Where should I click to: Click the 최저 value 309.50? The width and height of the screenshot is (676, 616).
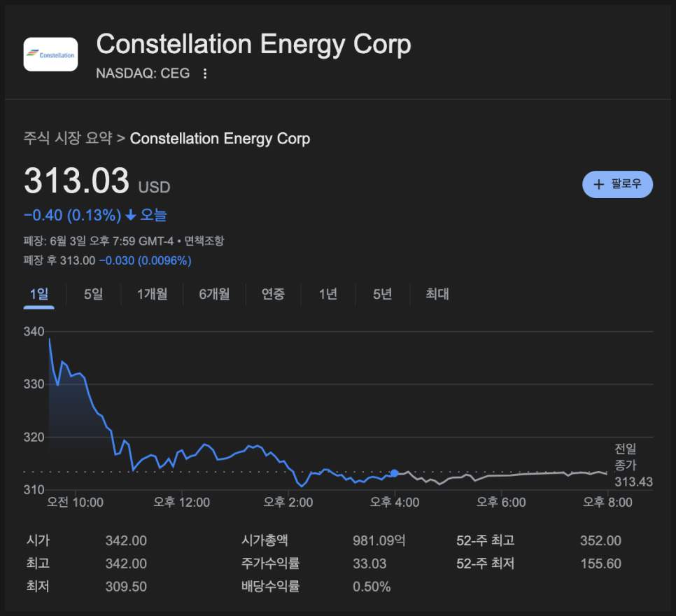tap(127, 587)
